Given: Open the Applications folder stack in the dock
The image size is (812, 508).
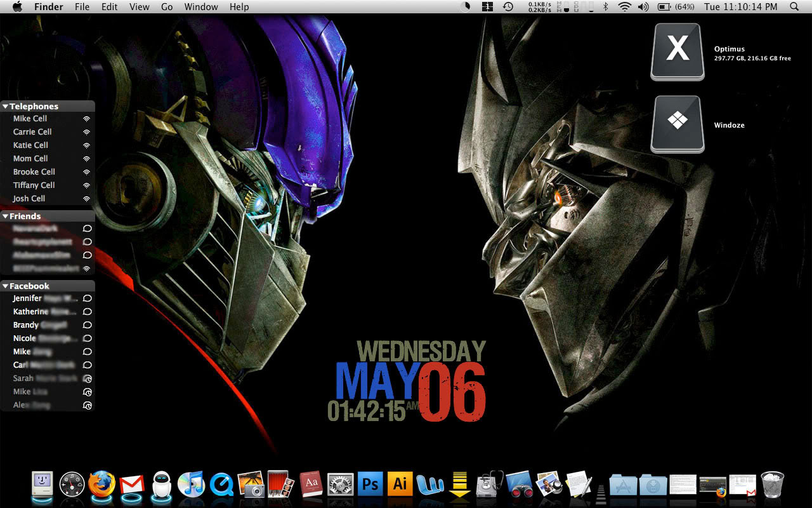Looking at the screenshot, I should tap(623, 485).
